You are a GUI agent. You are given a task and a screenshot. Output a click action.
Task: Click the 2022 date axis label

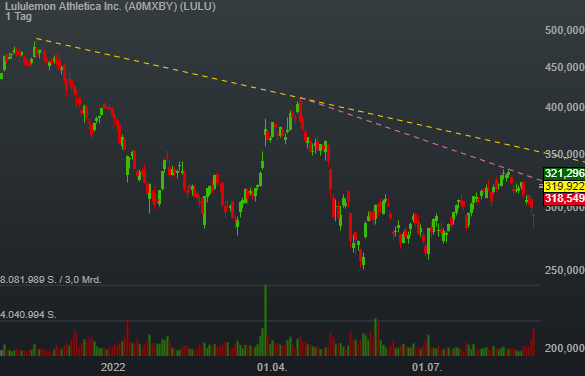pos(113,367)
